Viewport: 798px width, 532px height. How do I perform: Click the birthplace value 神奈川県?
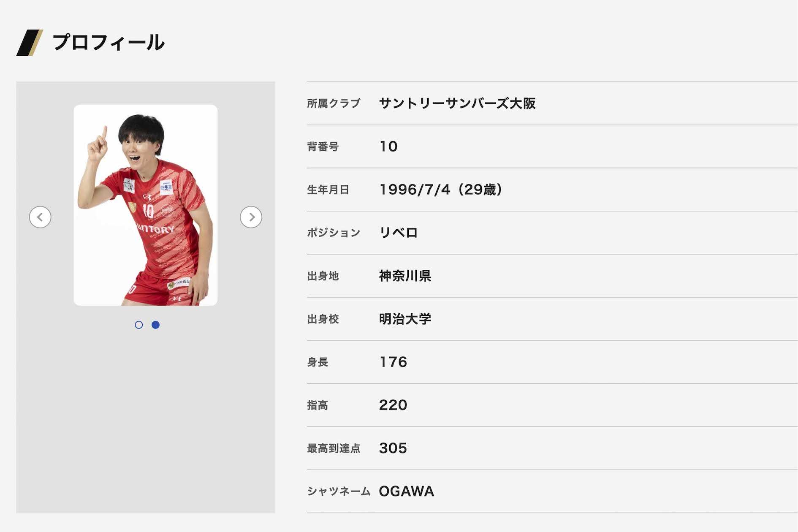click(x=405, y=276)
